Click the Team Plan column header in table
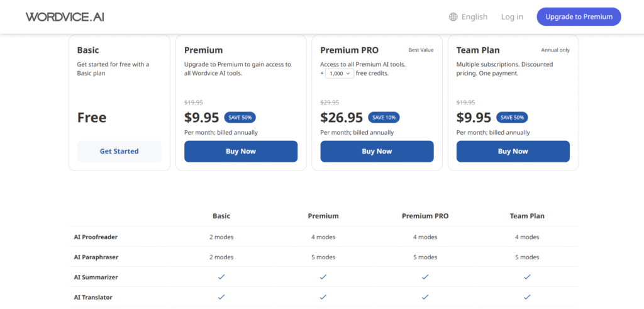Screen dimensions: 644x309 [x=527, y=216]
